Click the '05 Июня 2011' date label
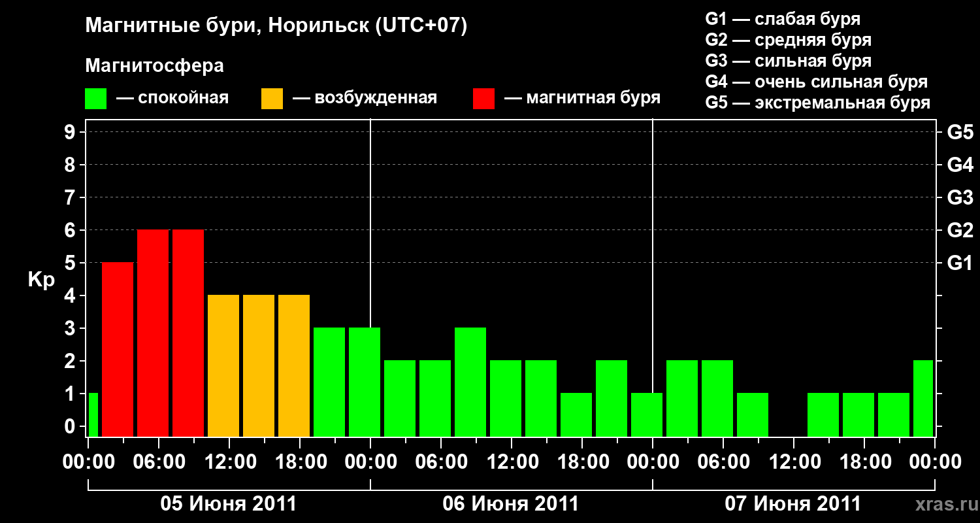The width and height of the screenshot is (980, 523). [x=229, y=504]
